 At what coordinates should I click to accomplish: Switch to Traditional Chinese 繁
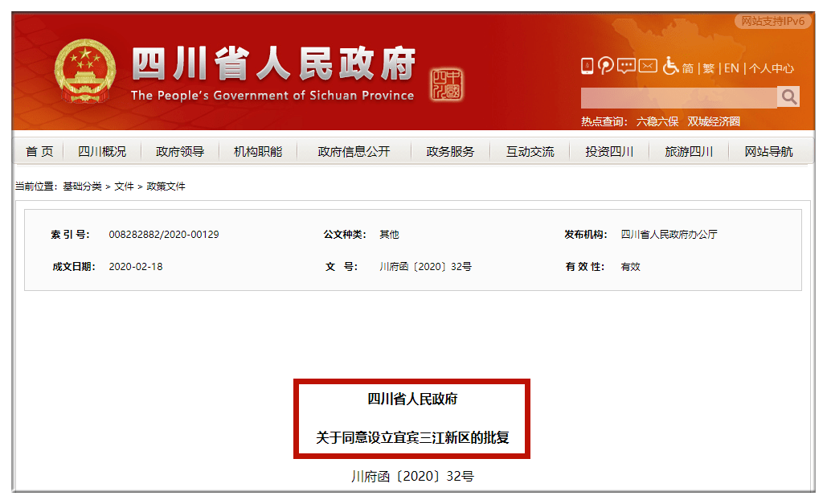pos(707,68)
